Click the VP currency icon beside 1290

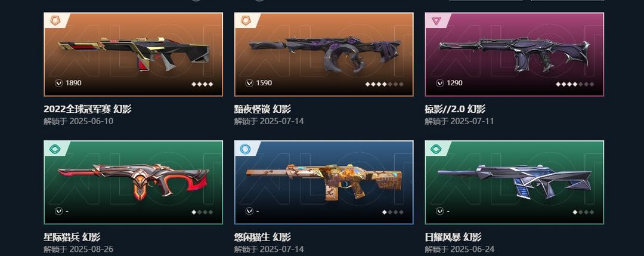[x=440, y=83]
